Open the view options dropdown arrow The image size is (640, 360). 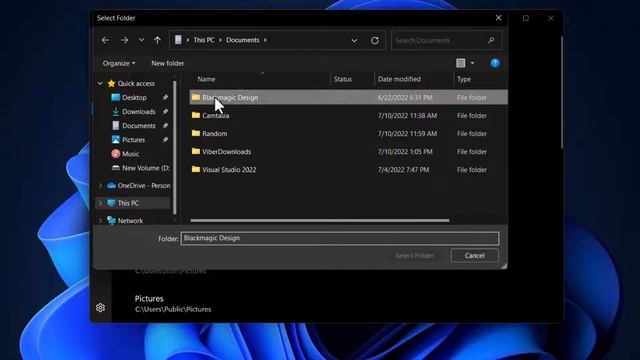tap(473, 63)
